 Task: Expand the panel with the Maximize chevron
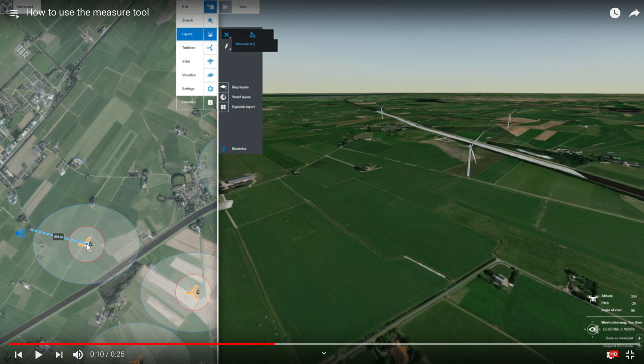click(x=223, y=149)
